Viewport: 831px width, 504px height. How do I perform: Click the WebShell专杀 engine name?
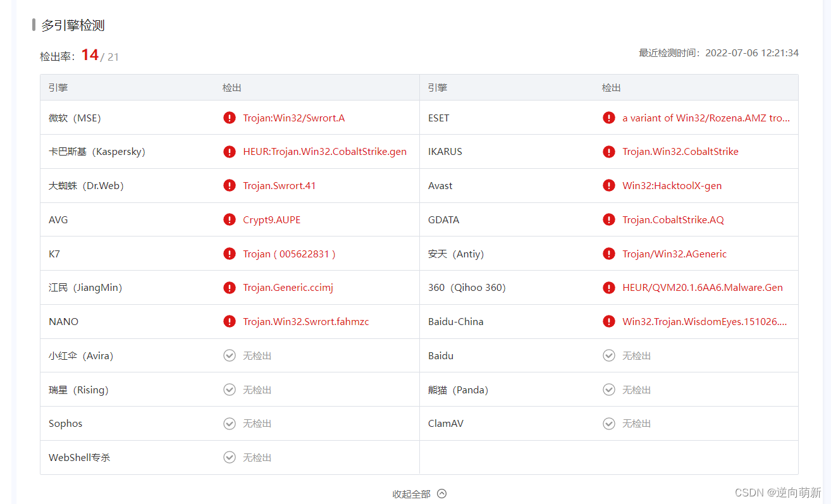pyautogui.click(x=80, y=458)
